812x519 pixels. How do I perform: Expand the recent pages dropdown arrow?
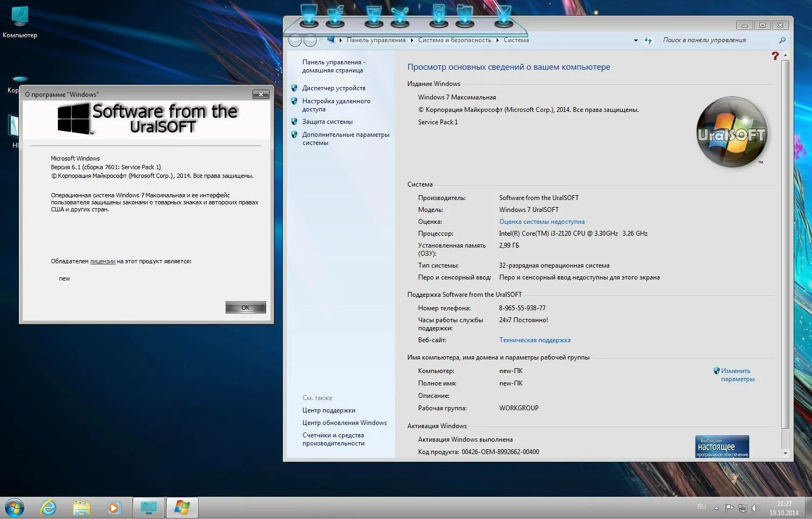321,40
